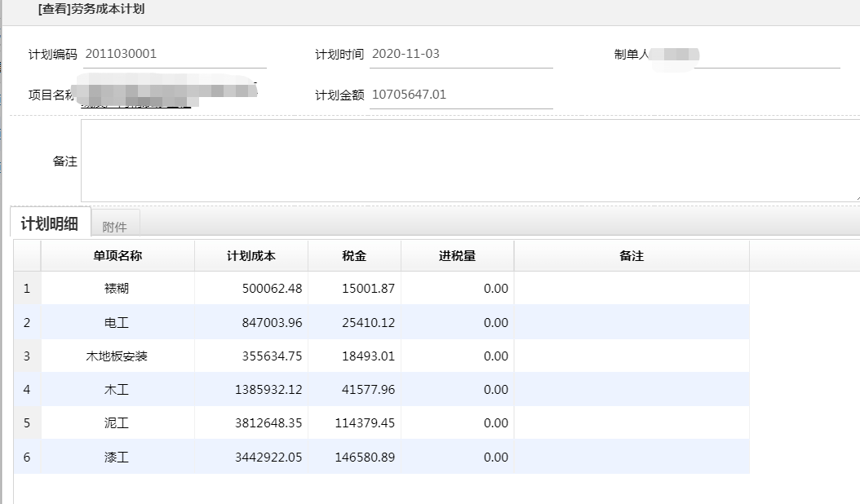Open the 附件 tab

(x=115, y=227)
